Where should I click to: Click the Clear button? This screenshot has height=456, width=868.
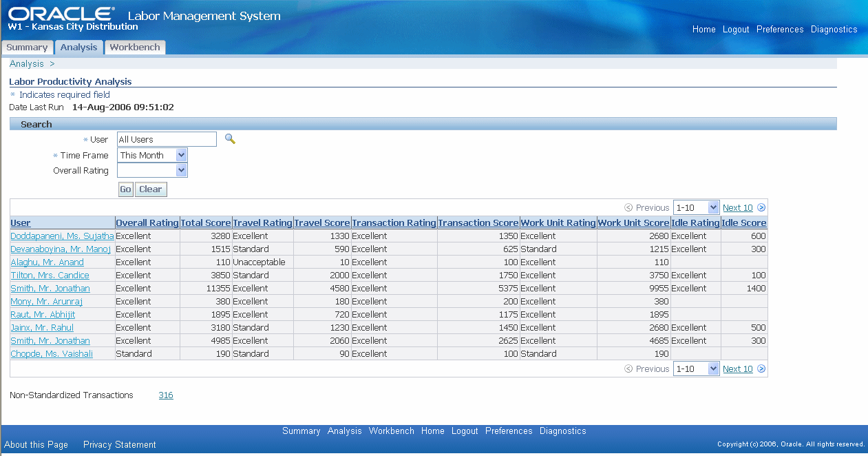click(151, 189)
